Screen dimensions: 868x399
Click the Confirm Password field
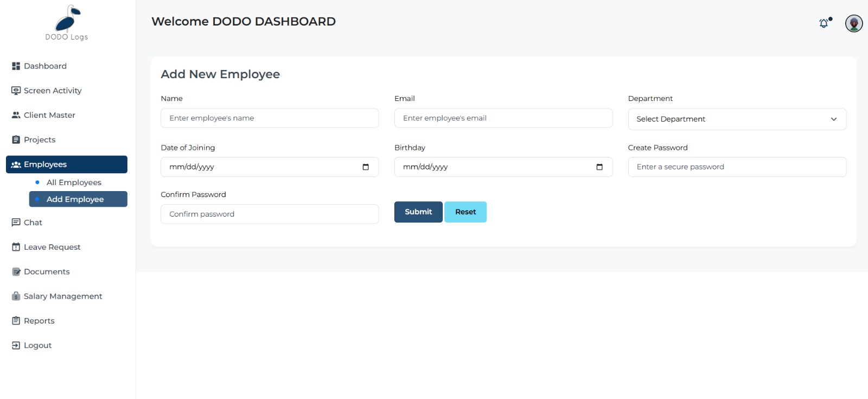coord(270,214)
